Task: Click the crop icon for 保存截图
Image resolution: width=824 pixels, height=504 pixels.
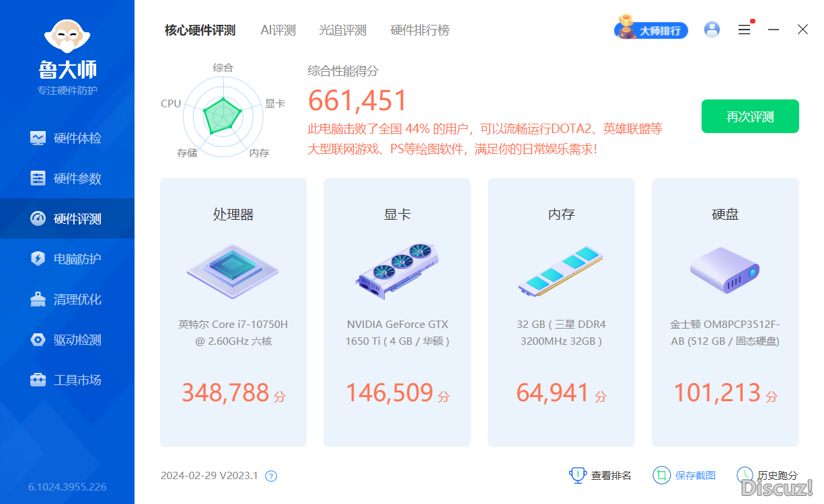Action: click(x=662, y=476)
